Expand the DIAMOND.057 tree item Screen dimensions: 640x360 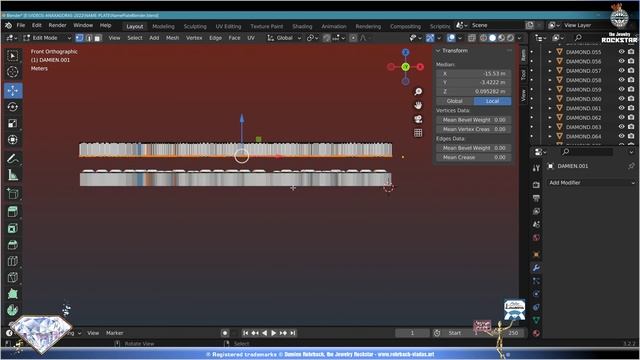point(550,71)
